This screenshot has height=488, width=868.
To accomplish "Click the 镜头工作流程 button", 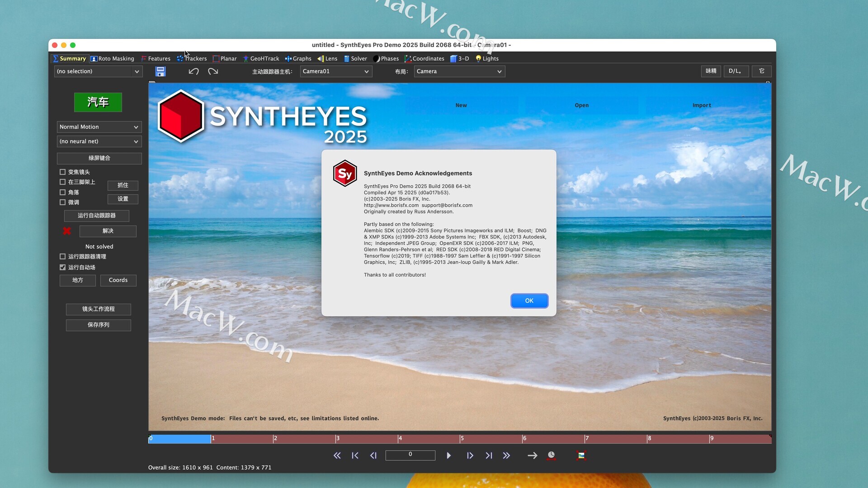I will pyautogui.click(x=99, y=309).
